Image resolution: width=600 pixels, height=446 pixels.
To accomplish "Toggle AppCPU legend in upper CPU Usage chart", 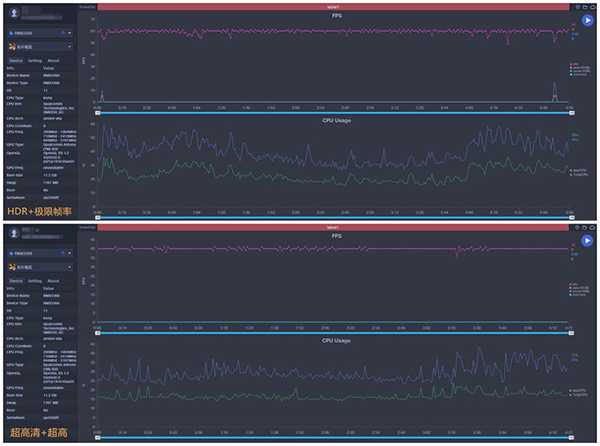I will pyautogui.click(x=579, y=170).
